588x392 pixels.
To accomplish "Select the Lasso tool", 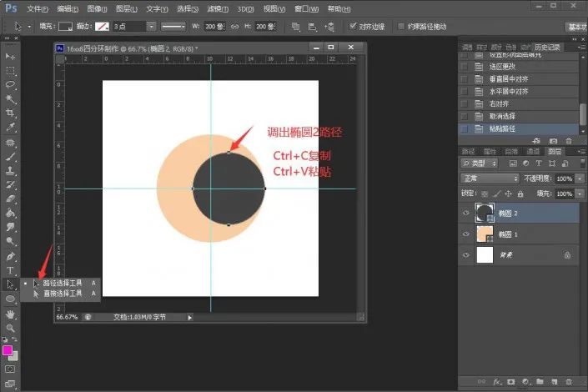I will tap(10, 84).
